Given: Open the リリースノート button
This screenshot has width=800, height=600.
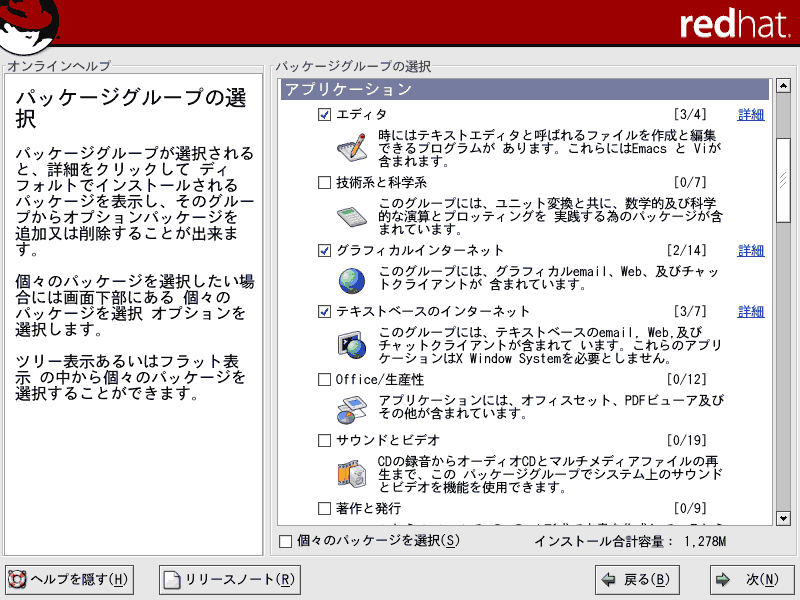Looking at the screenshot, I should tap(230, 580).
